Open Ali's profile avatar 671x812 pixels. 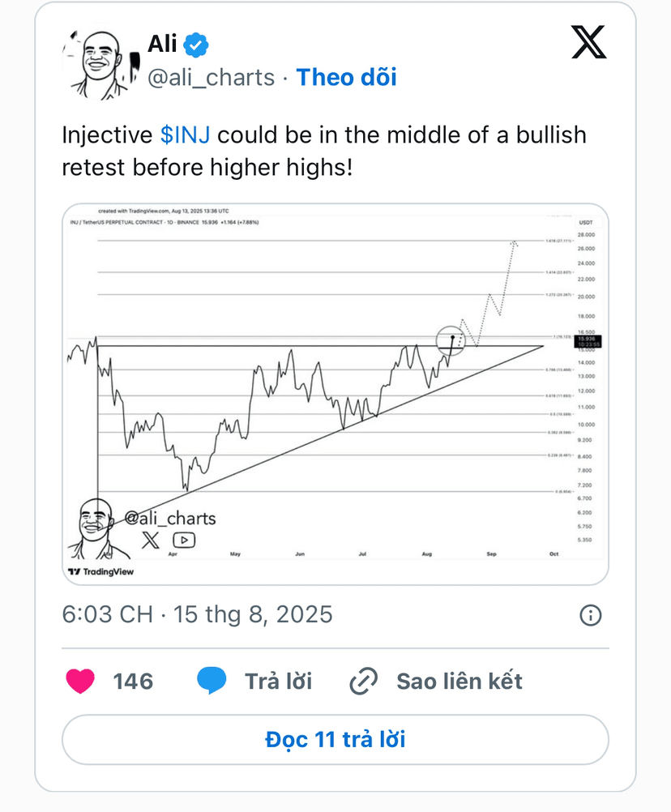point(101,64)
